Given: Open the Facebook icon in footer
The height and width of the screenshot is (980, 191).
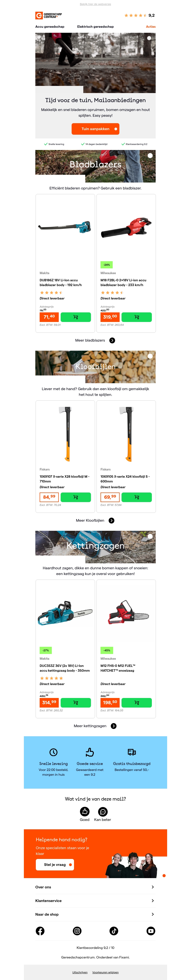Looking at the screenshot, I should tap(40, 930).
